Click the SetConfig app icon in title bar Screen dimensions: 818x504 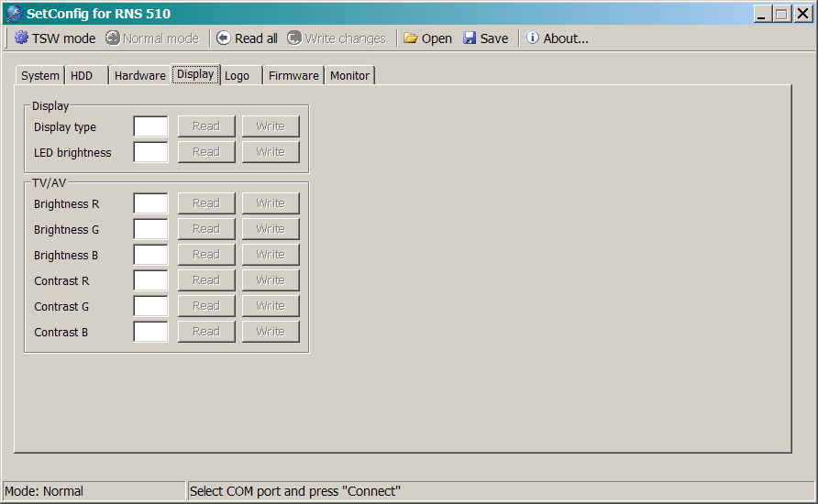tap(14, 14)
